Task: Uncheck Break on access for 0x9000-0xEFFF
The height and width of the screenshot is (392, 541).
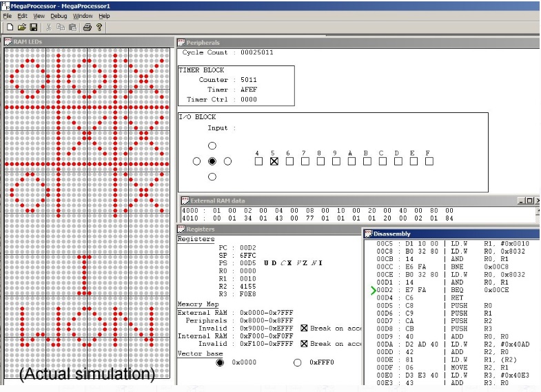Action: coord(304,328)
